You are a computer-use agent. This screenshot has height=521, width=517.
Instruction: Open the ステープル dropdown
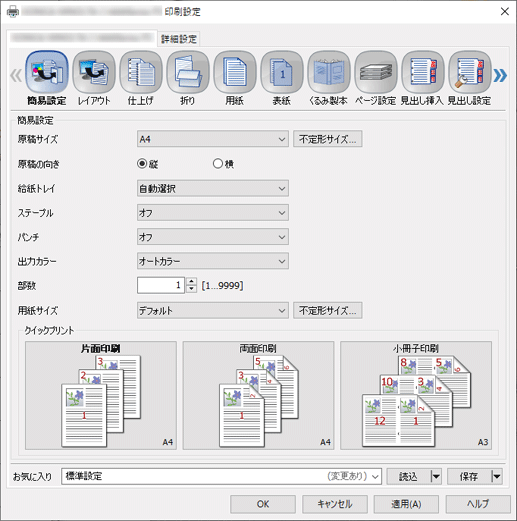pyautogui.click(x=213, y=213)
